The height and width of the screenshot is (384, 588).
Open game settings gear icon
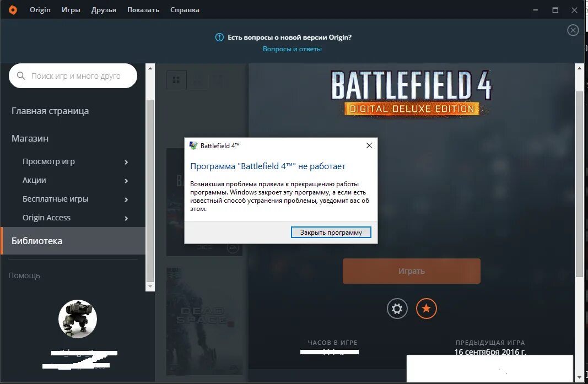[397, 309]
